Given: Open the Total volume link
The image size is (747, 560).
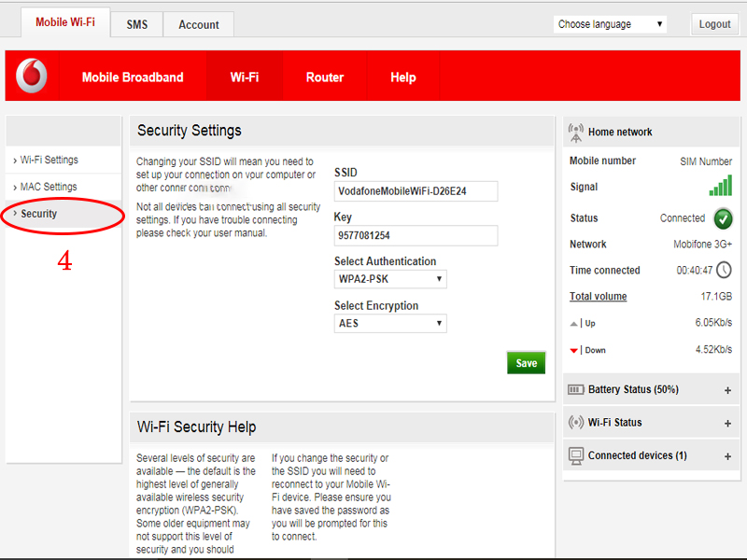Looking at the screenshot, I should 599,297.
